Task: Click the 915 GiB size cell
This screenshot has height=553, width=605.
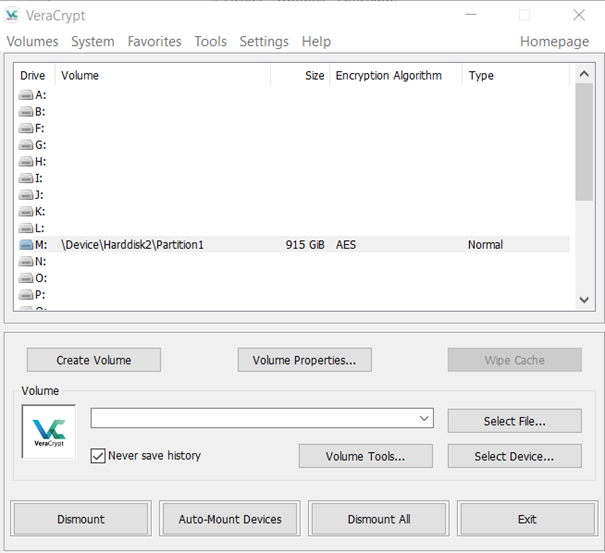Action: (x=305, y=245)
